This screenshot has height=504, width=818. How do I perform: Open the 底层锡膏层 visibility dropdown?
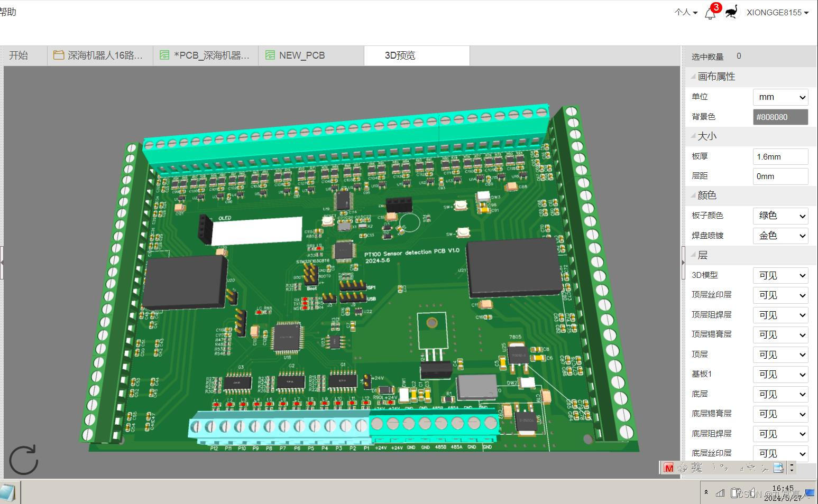[x=780, y=414]
